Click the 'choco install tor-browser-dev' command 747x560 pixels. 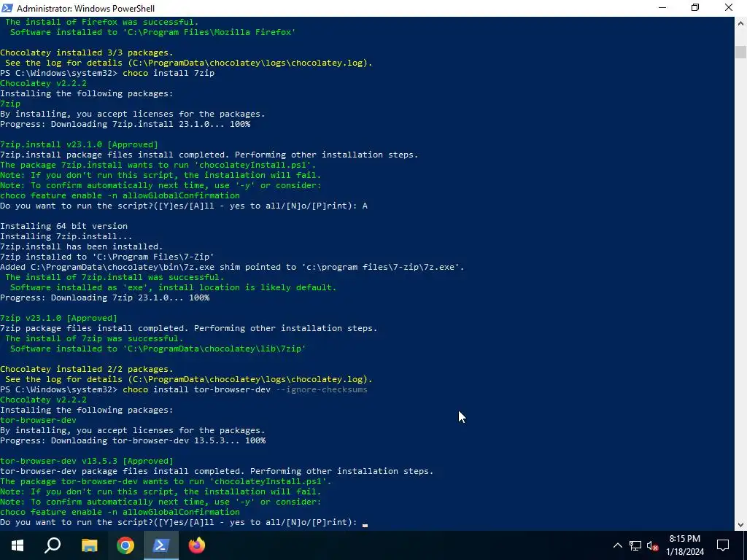197,389
